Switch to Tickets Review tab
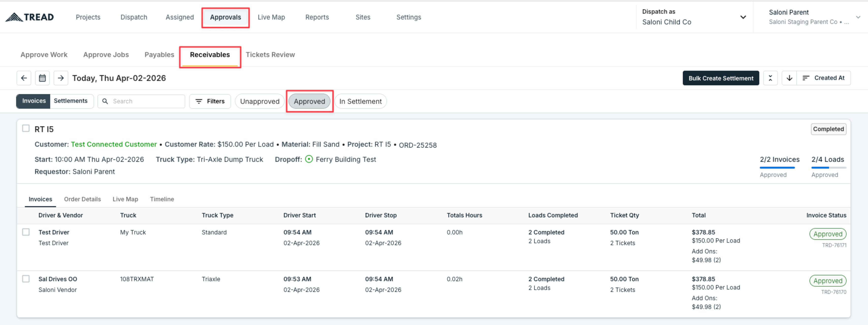 270,55
